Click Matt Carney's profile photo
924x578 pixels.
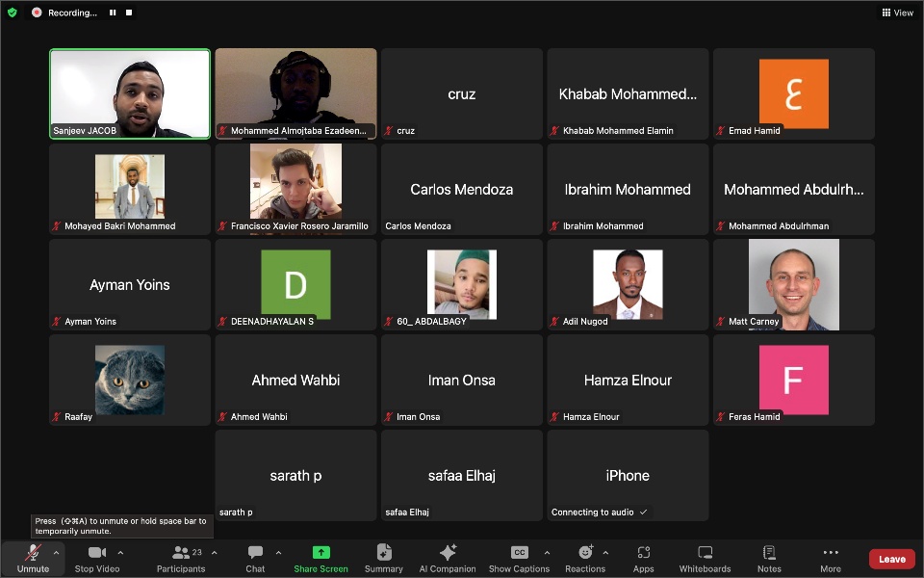tap(794, 285)
